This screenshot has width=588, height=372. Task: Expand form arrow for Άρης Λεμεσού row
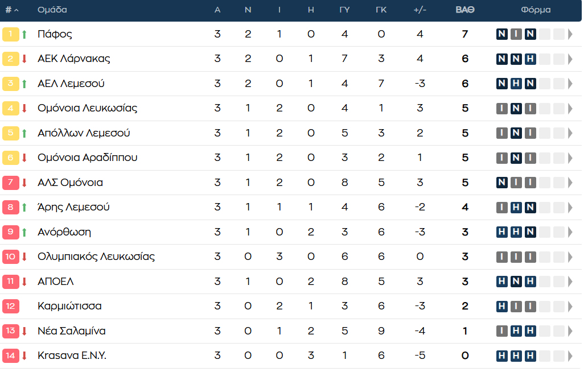click(570, 207)
